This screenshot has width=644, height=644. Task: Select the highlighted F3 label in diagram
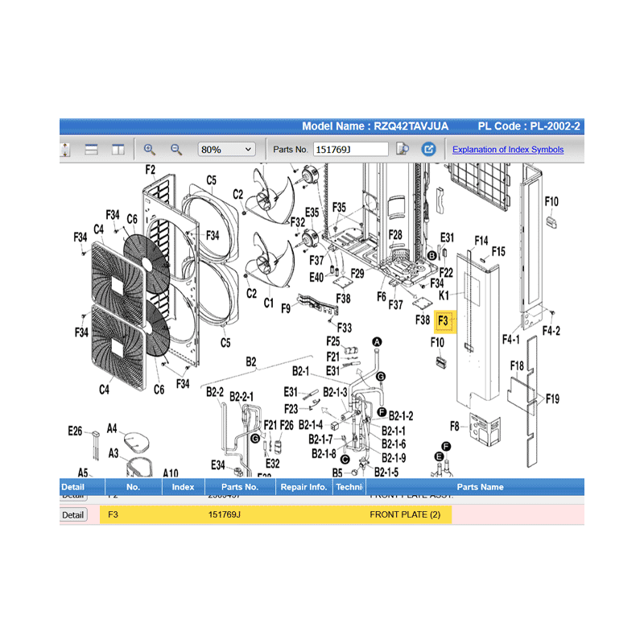(x=444, y=321)
